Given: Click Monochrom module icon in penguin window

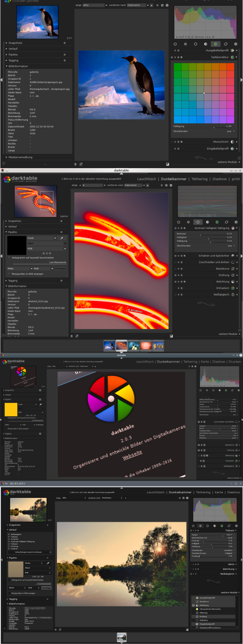Looking at the screenshot, I should click(232, 142).
